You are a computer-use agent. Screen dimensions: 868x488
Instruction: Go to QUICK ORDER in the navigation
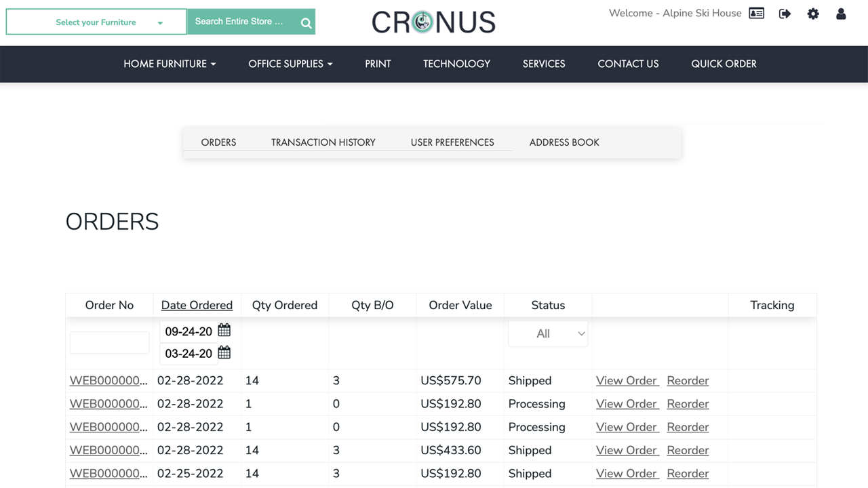[724, 64]
